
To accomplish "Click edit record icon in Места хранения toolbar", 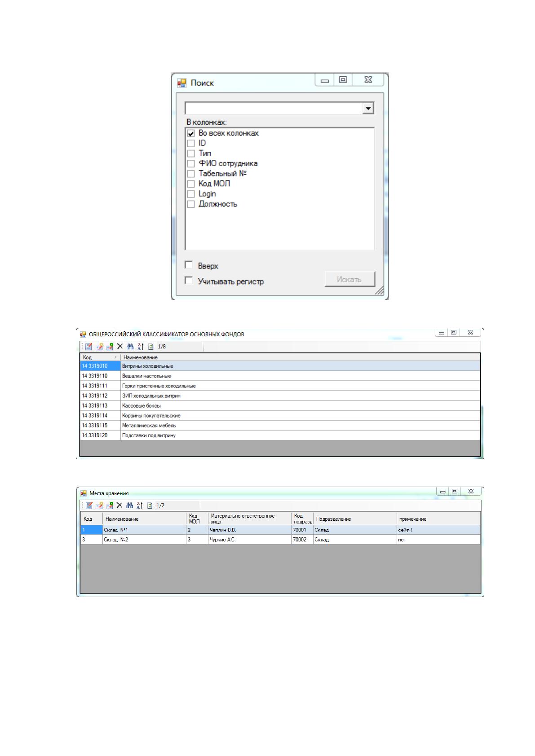I will pos(99,505).
